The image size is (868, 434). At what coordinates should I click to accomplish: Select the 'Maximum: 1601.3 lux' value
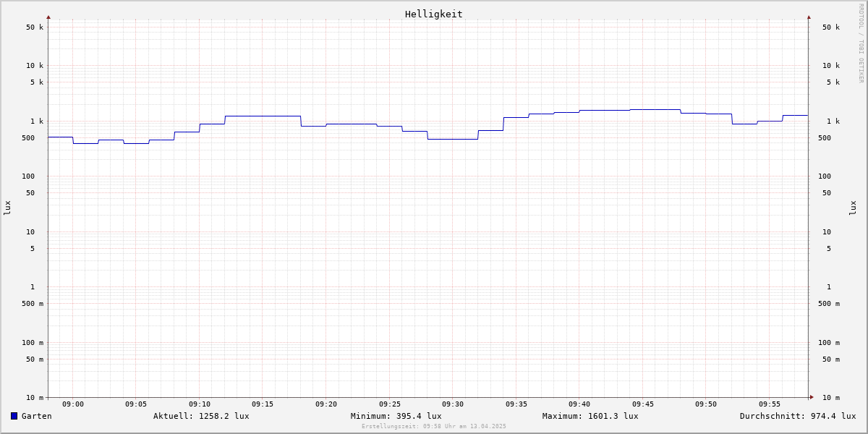tap(590, 416)
